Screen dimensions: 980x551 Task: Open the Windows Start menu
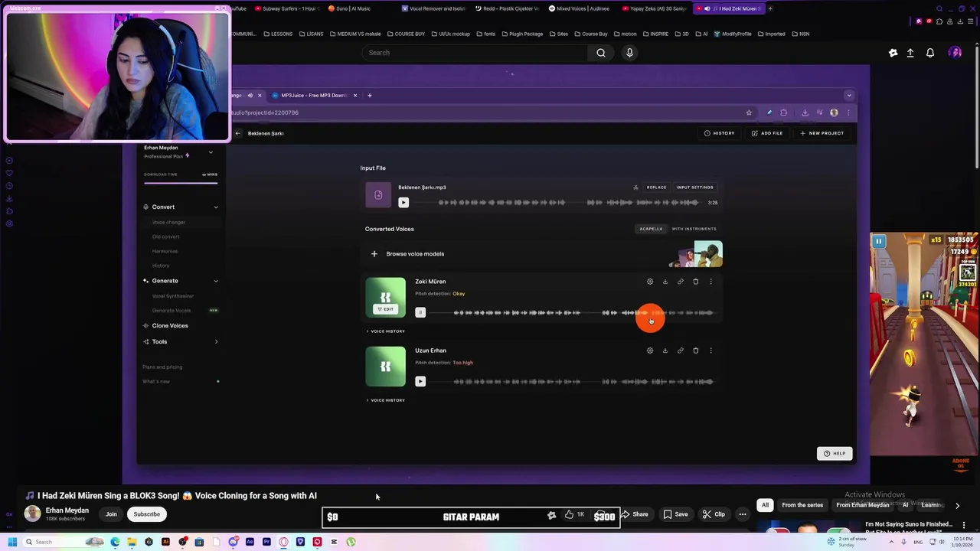(12, 542)
